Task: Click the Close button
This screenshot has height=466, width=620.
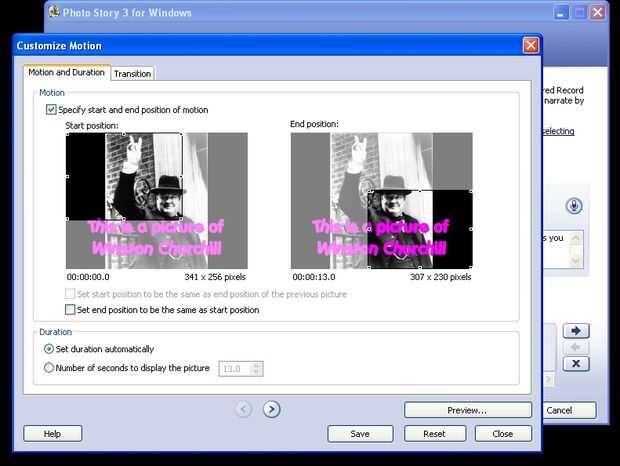Action: pyautogui.click(x=503, y=434)
